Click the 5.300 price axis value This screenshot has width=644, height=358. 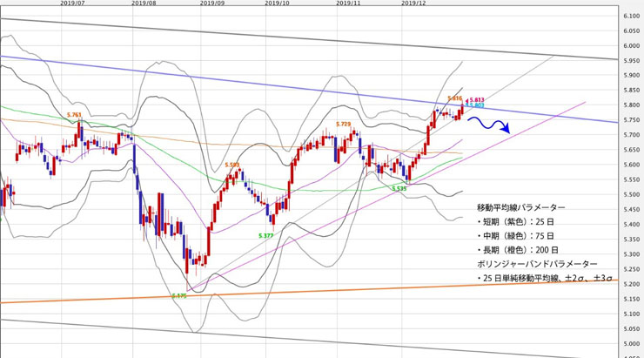(x=631, y=254)
